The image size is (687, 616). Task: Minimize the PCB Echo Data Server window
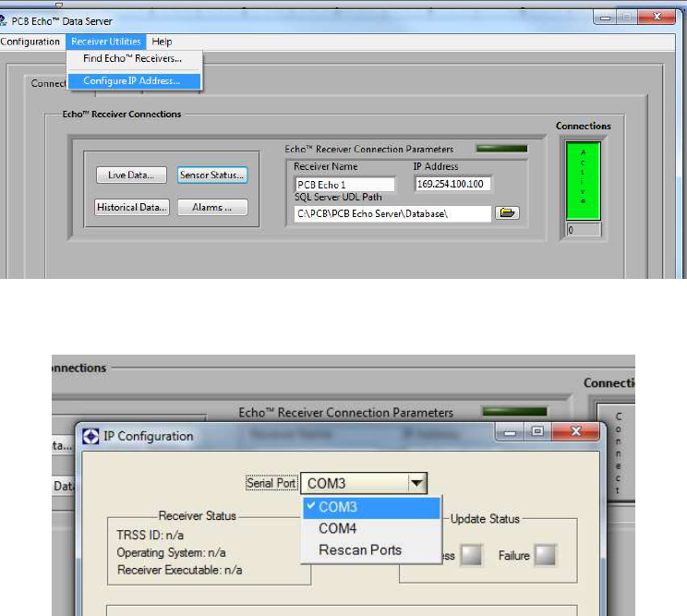click(x=605, y=18)
